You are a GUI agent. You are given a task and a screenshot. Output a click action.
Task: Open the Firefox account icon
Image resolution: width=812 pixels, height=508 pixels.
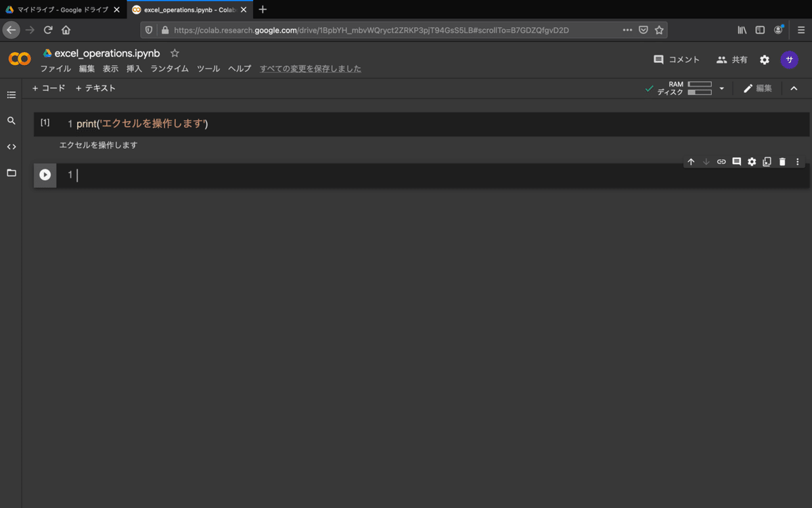point(779,30)
